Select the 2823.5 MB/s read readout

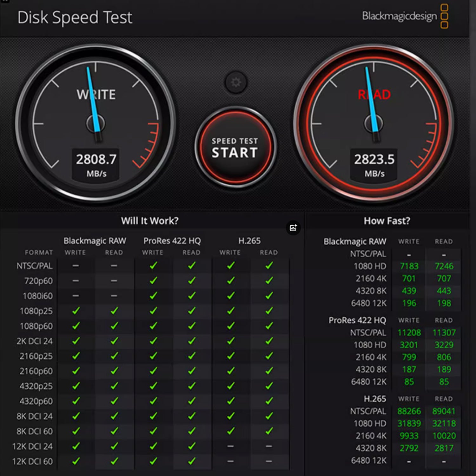pos(374,160)
